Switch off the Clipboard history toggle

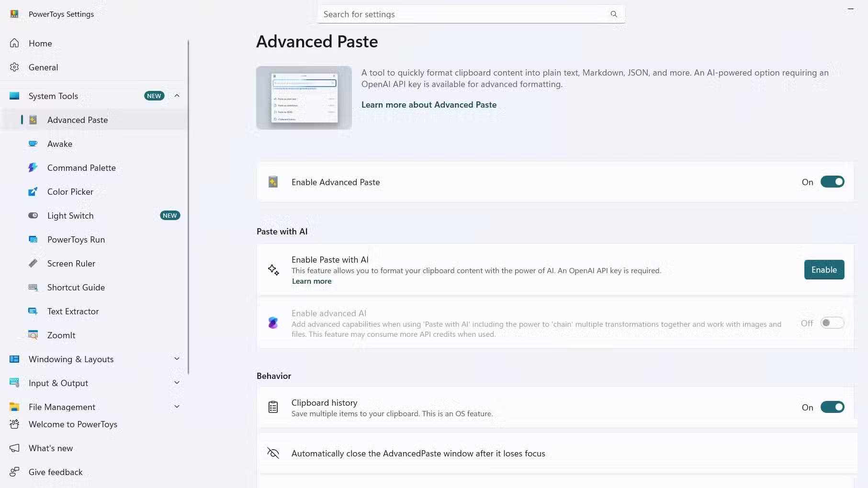(833, 407)
